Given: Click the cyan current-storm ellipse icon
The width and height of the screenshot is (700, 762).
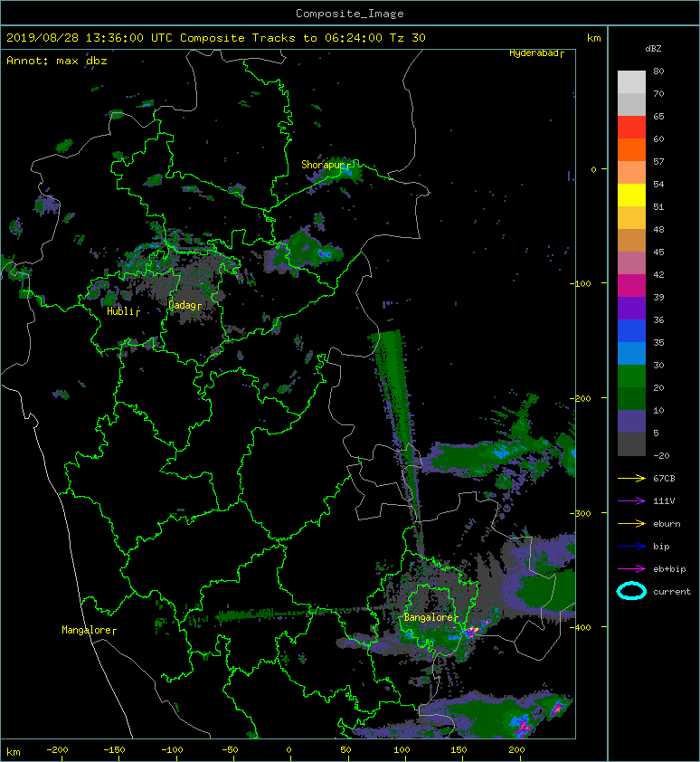Looking at the screenshot, I should 631,591.
